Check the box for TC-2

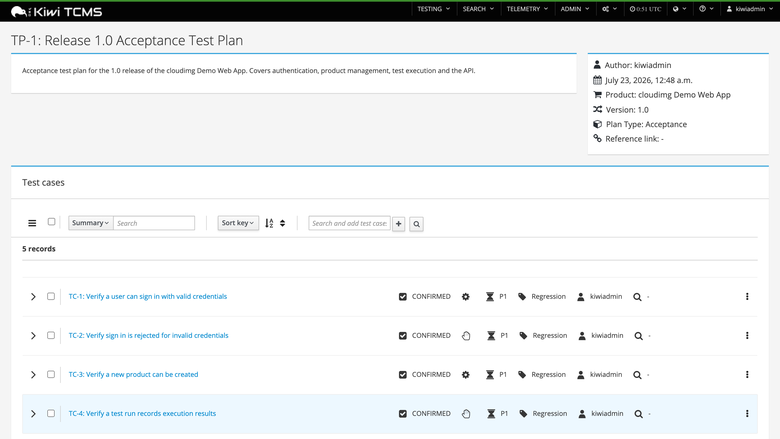[x=51, y=336]
